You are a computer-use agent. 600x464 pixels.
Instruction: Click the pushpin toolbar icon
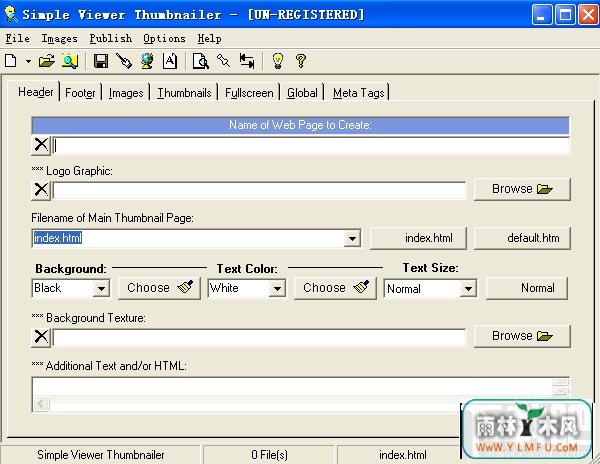coord(223,61)
